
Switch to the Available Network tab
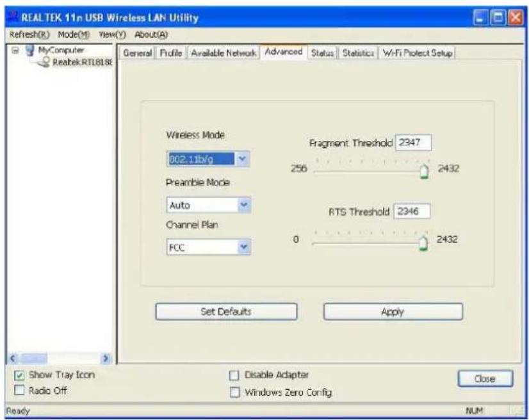click(224, 53)
